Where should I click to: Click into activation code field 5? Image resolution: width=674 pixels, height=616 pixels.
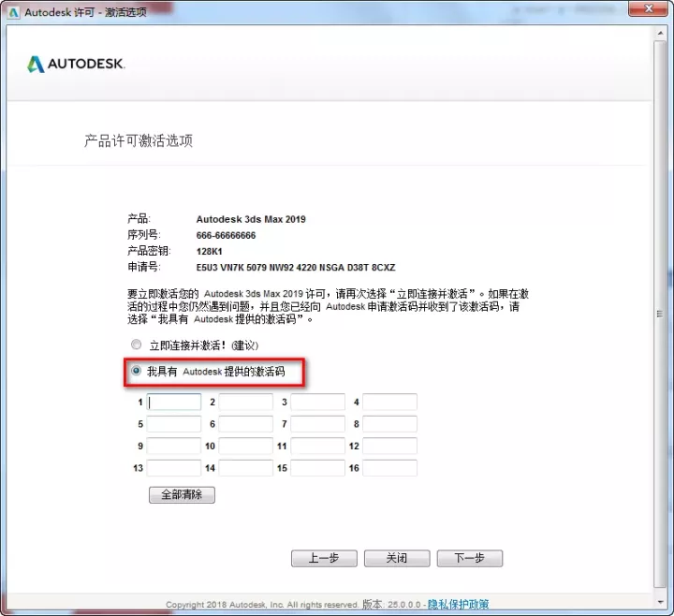(x=174, y=424)
